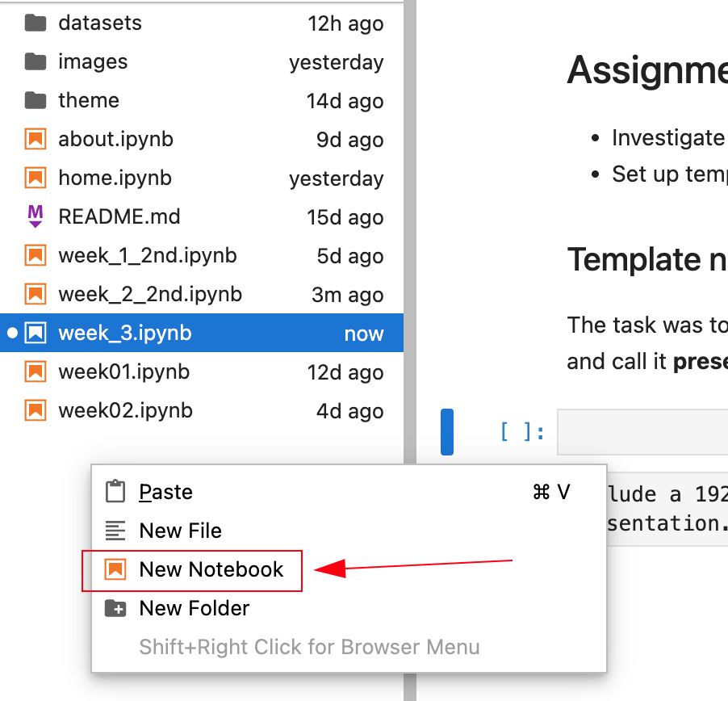Click into the empty code cell input
728x701 pixels.
(642, 432)
